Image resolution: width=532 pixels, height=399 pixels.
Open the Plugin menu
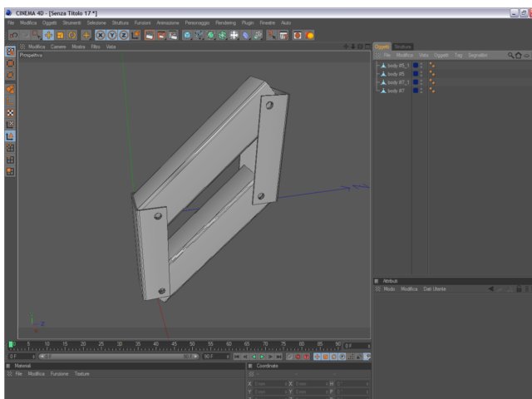pos(248,22)
